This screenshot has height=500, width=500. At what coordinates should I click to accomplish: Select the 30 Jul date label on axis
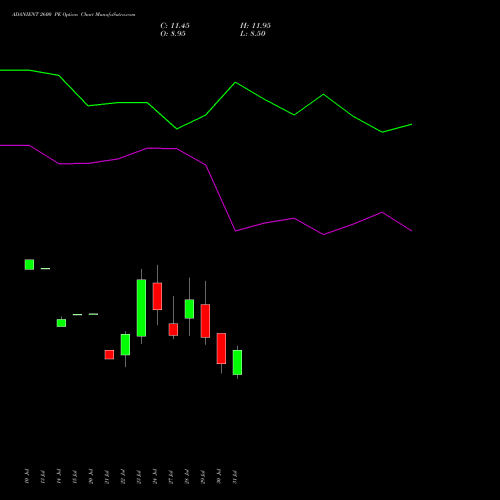tap(219, 476)
